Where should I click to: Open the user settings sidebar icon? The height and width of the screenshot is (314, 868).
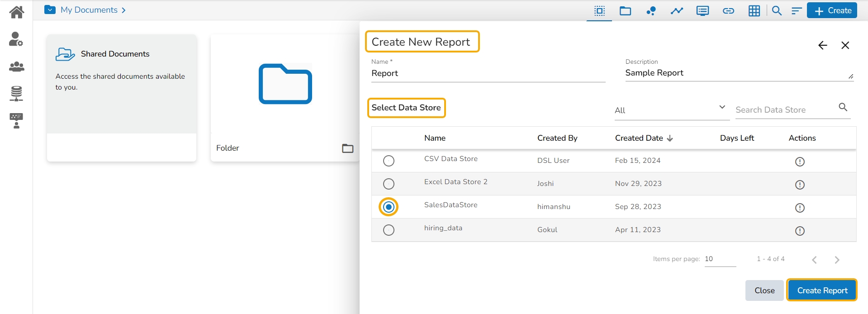[16, 39]
